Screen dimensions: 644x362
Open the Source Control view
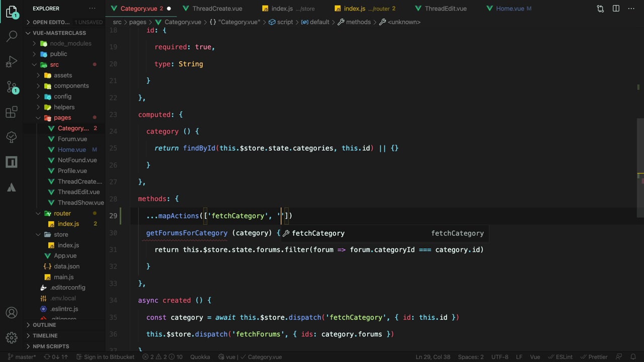point(11,86)
